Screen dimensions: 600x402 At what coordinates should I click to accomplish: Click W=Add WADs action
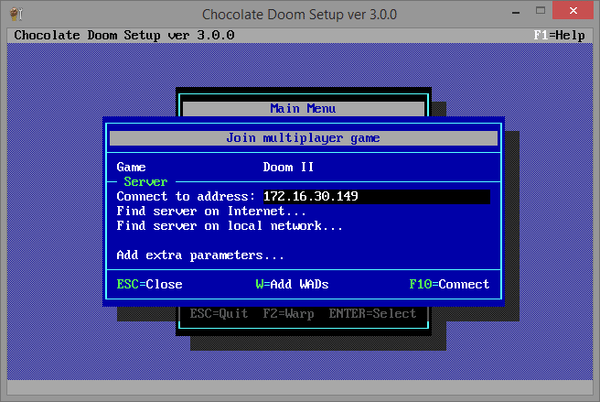292,284
